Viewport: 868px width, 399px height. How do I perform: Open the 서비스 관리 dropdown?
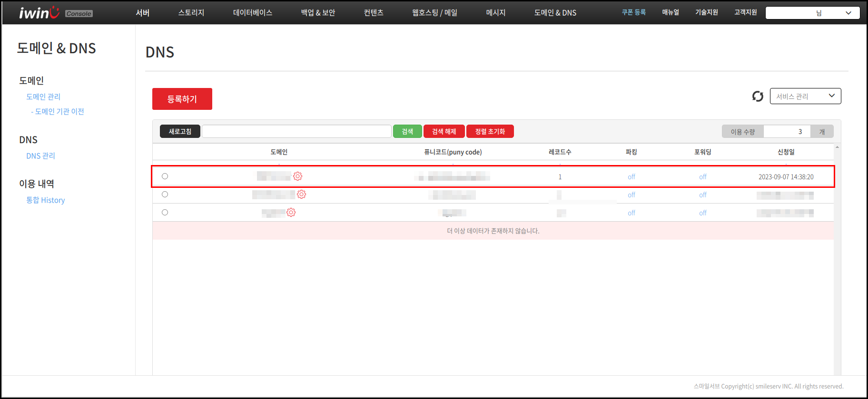(805, 96)
